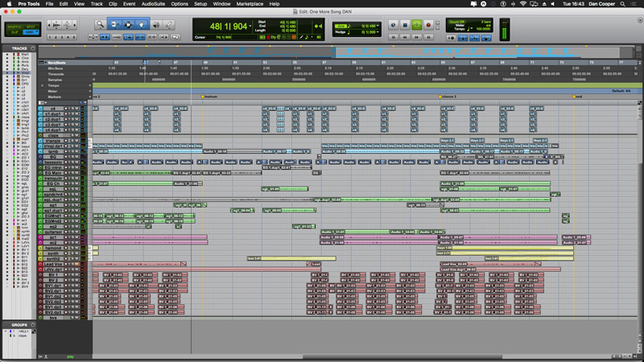The height and width of the screenshot is (362, 644).
Task: Open the AudioSuite menu
Action: (x=153, y=4)
